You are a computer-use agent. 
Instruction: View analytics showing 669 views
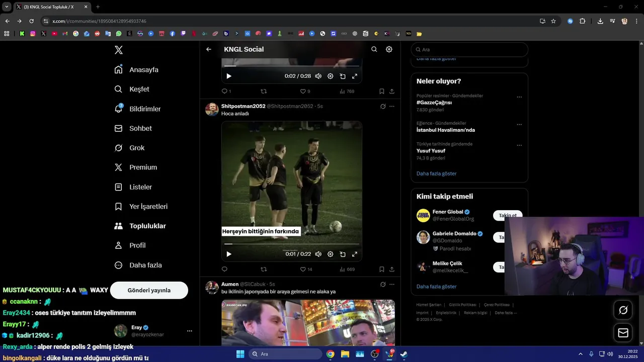347,269
